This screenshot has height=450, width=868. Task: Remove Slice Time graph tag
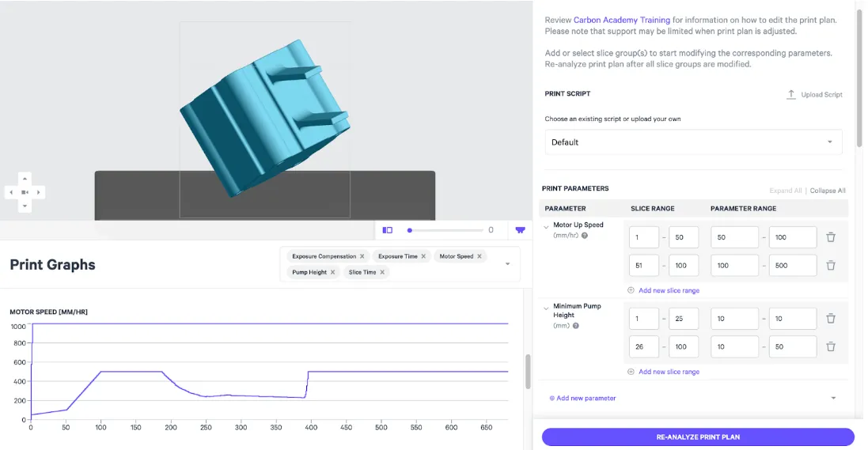(x=382, y=272)
